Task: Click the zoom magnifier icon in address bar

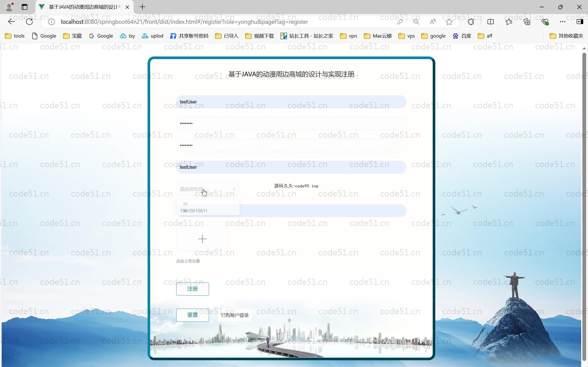Action: click(x=416, y=22)
